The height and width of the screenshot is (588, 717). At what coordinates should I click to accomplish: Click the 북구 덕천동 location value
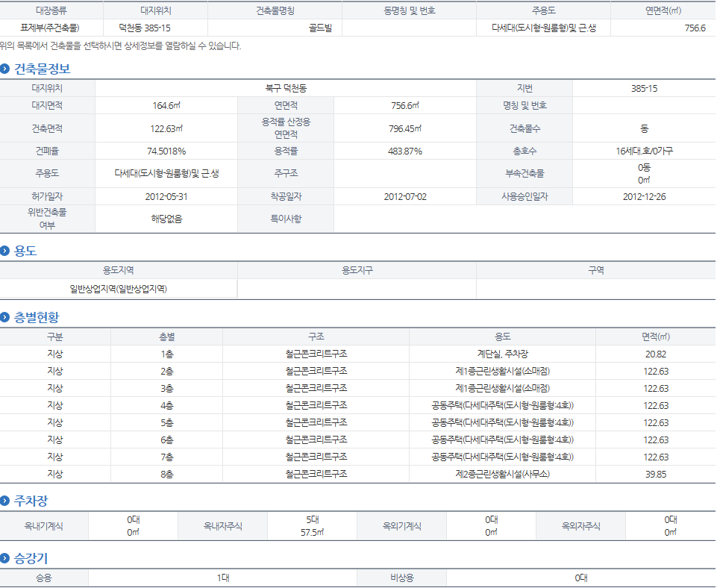tap(286, 88)
